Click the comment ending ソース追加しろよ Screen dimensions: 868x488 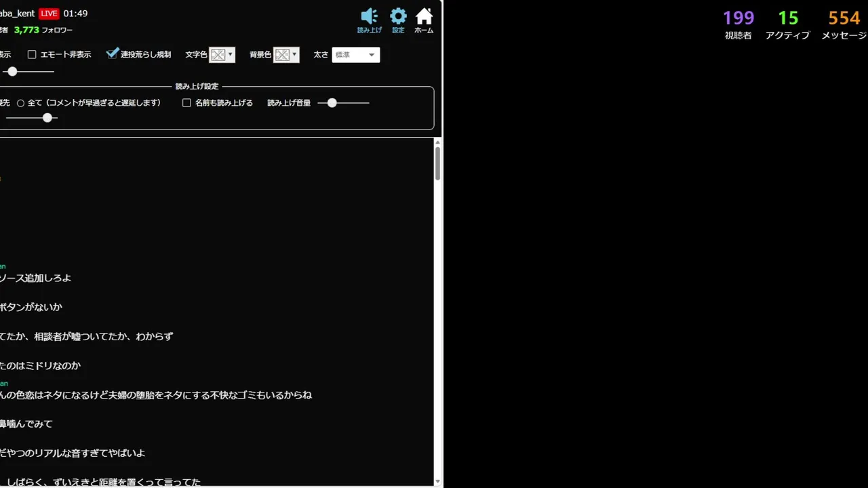pos(35,278)
